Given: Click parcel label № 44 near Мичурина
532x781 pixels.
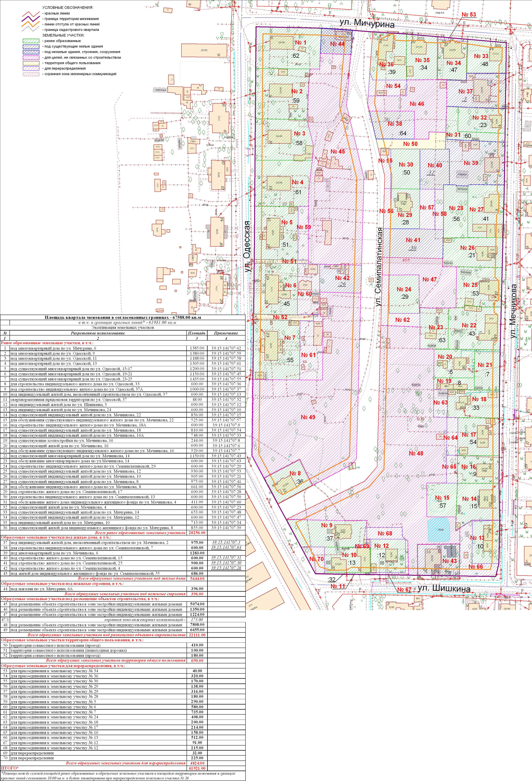Looking at the screenshot, I should tap(337, 44).
